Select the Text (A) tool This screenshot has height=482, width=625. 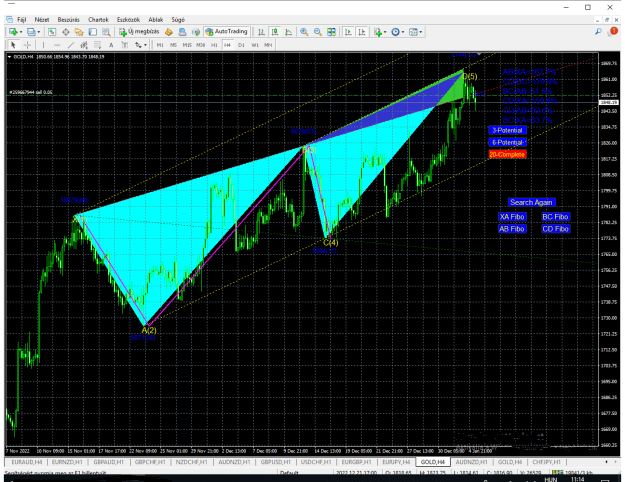111,45
